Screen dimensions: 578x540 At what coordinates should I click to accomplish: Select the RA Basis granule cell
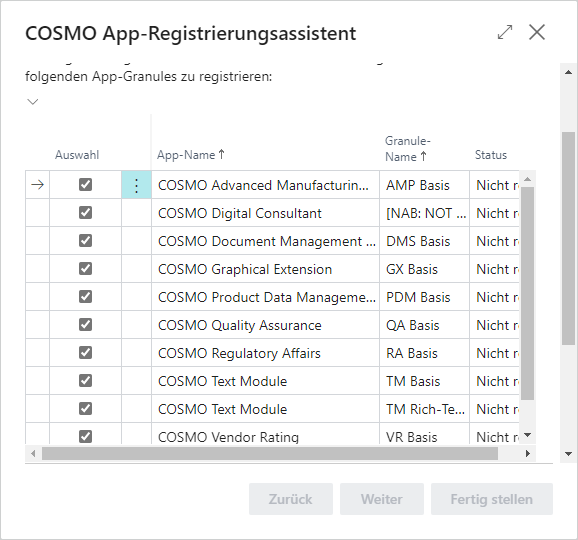click(425, 353)
